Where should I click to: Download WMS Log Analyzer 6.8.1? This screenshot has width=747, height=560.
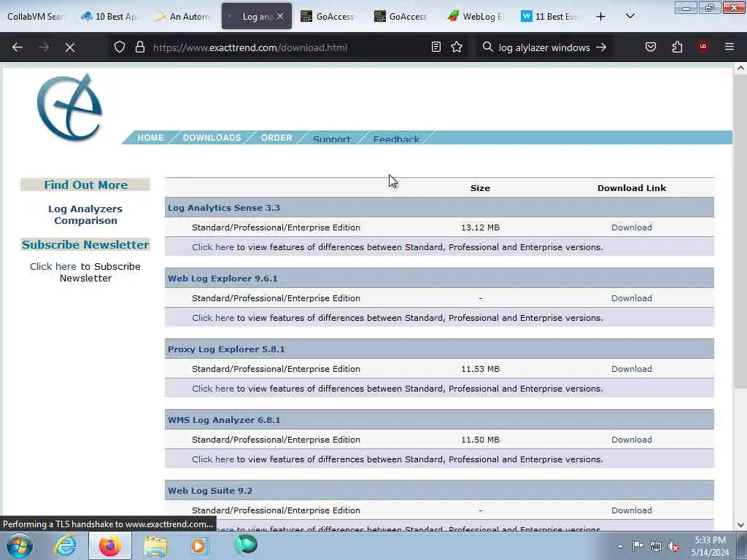pyautogui.click(x=632, y=440)
